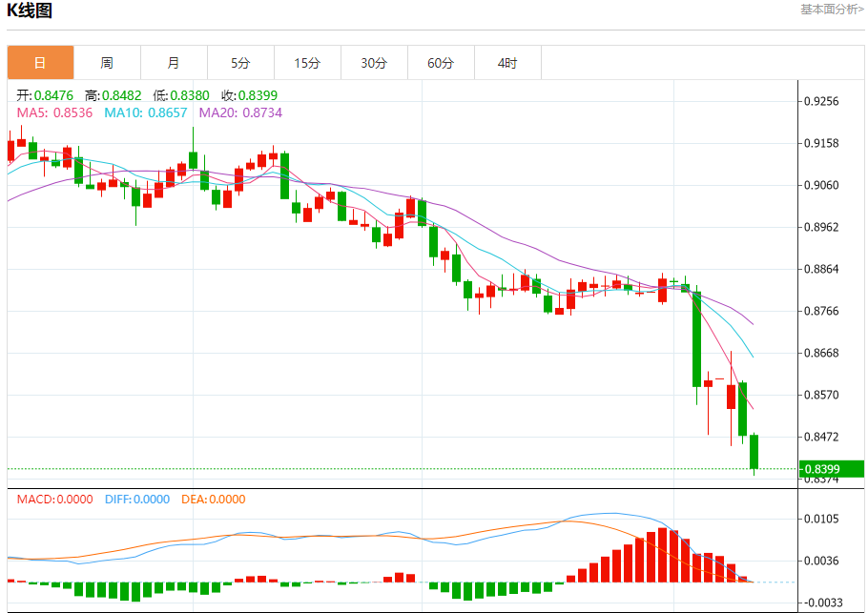The width and height of the screenshot is (868, 613).
Task: Click the 0.8668 price axis label
Action: tap(821, 353)
